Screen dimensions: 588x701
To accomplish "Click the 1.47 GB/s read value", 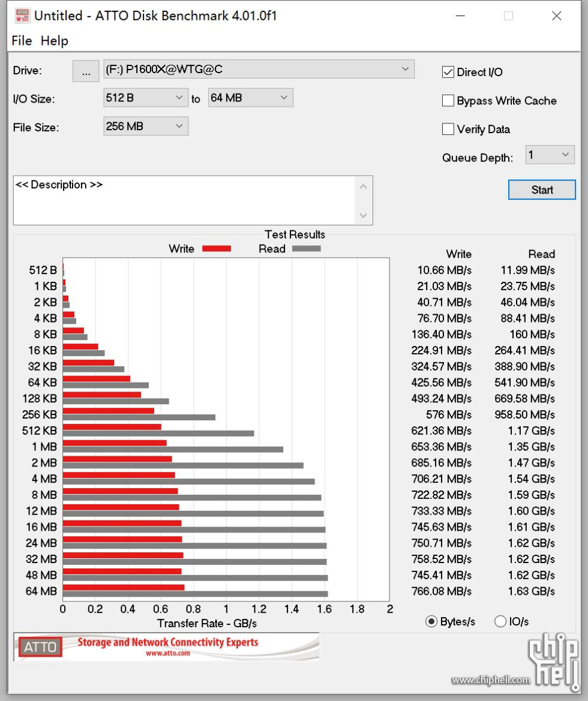I will click(531, 463).
